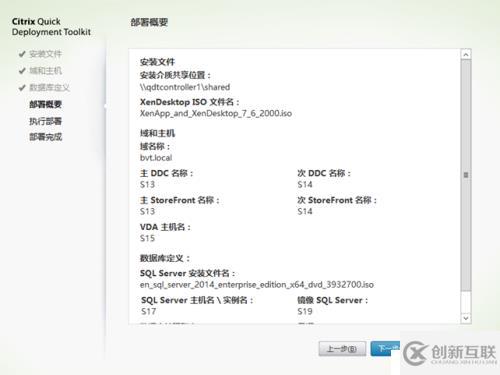Click the SQL Server 安装文件名 label
The width and height of the screenshot is (500, 375).
(x=187, y=273)
